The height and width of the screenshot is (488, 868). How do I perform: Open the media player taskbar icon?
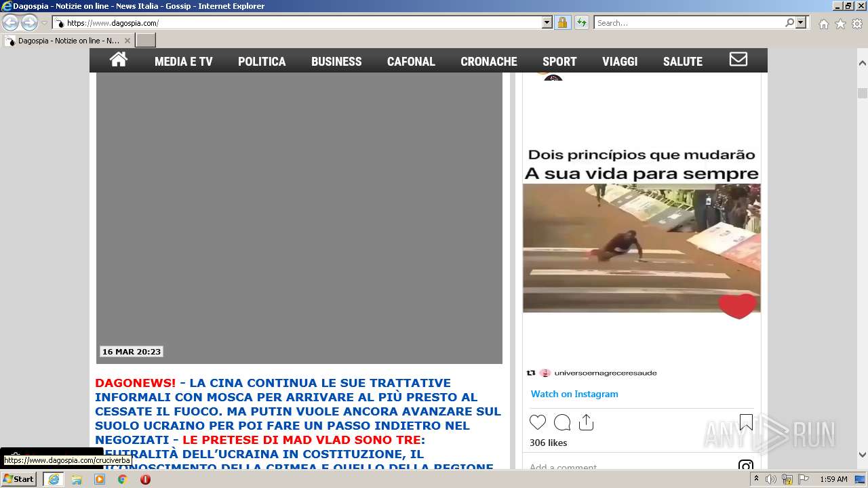(x=100, y=479)
